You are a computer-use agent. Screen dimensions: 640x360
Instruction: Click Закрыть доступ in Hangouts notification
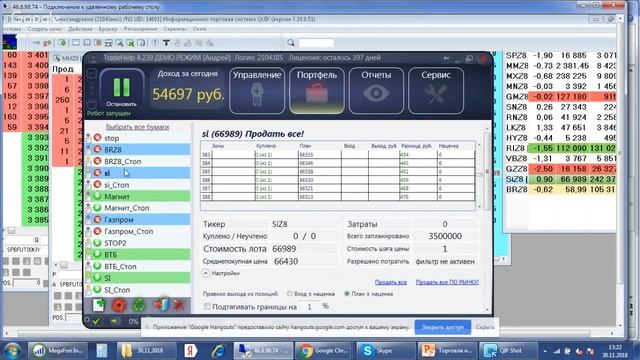[x=443, y=327]
